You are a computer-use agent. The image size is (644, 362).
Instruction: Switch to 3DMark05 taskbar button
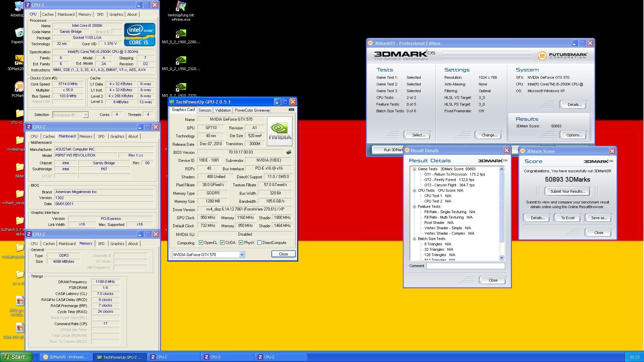coord(66,357)
